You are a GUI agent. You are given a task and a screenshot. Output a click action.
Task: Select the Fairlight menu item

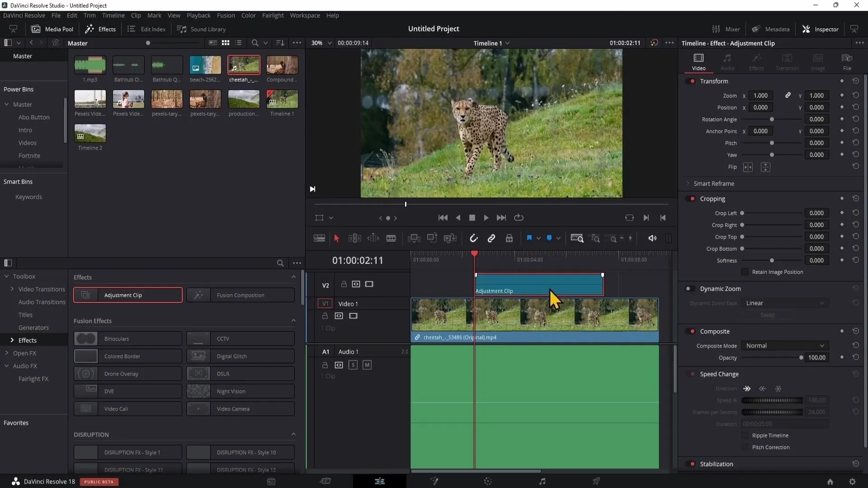[273, 15]
